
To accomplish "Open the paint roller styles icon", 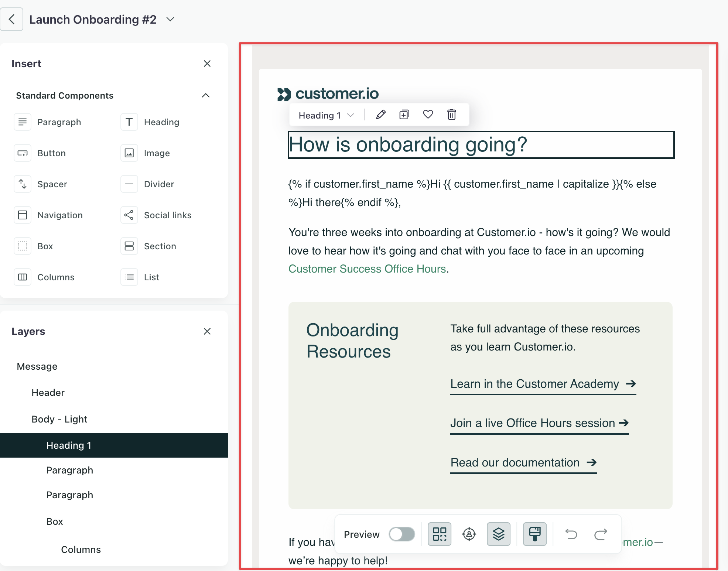I will (x=535, y=534).
